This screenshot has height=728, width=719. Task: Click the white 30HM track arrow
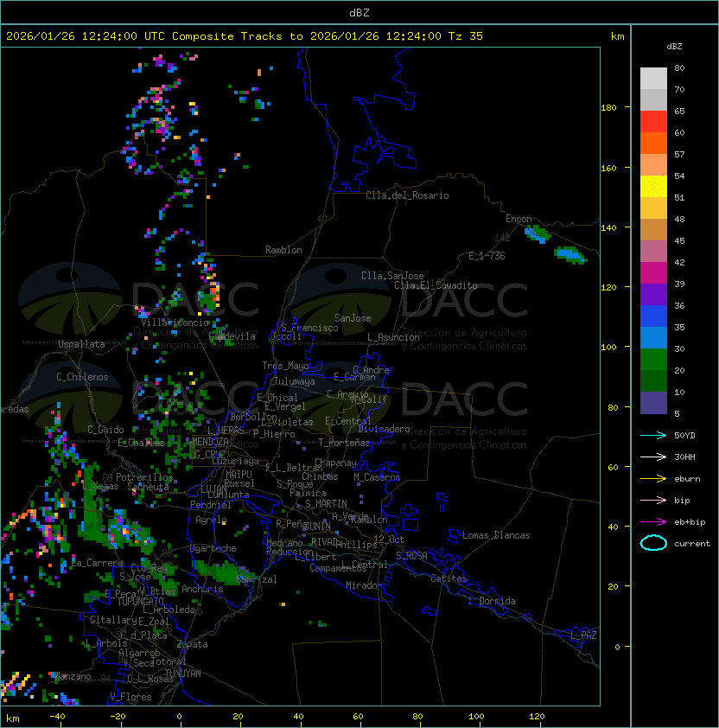point(653,457)
